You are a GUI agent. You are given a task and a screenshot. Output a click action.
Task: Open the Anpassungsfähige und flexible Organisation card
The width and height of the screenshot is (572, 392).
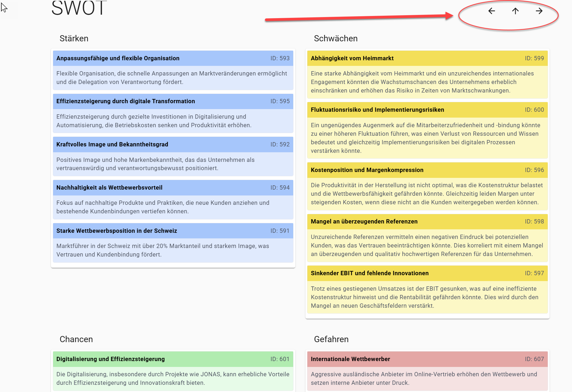coord(118,58)
